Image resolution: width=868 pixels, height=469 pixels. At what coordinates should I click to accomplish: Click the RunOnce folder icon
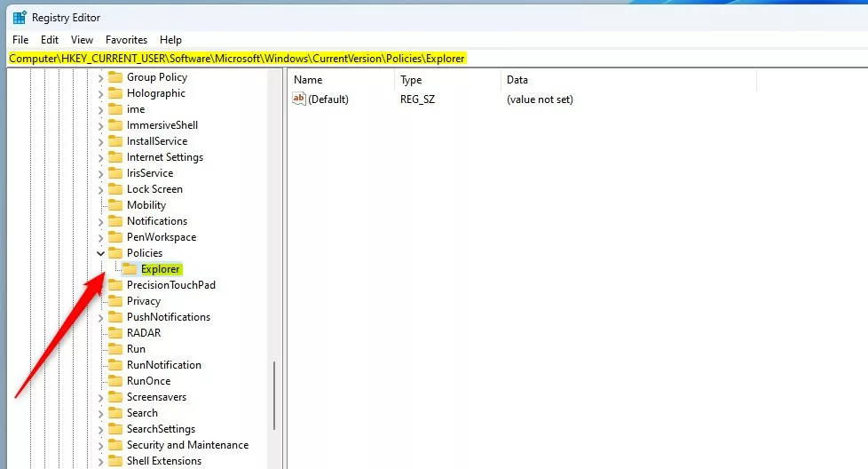tap(115, 381)
